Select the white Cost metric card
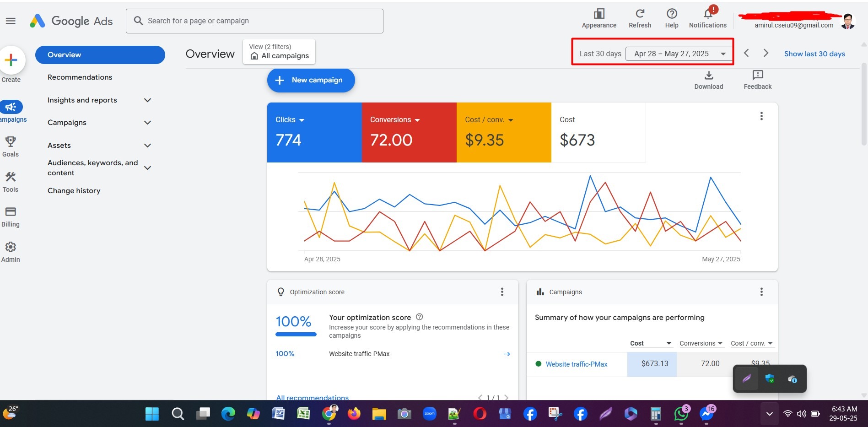This screenshot has height=427, width=868. pos(598,132)
